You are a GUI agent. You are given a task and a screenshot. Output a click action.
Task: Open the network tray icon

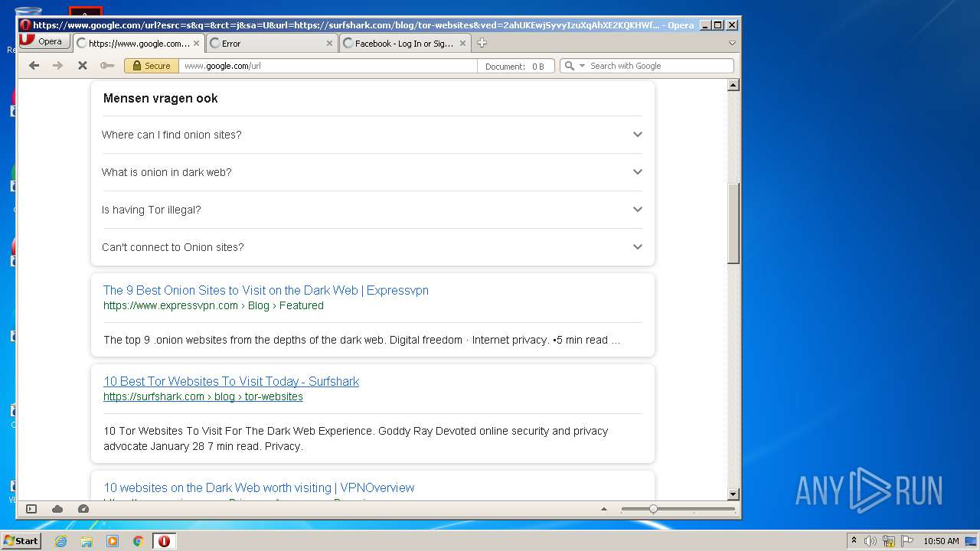pyautogui.click(x=888, y=541)
